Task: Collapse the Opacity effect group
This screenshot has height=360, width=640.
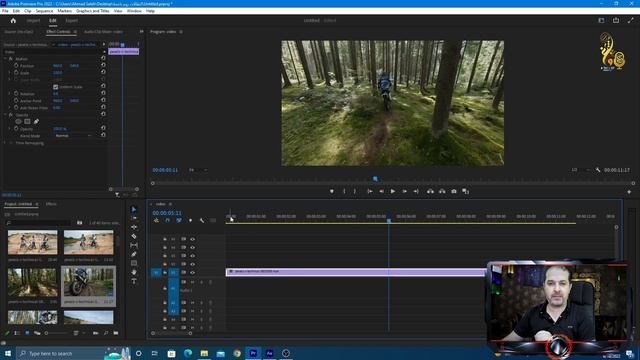Action: pos(5,115)
